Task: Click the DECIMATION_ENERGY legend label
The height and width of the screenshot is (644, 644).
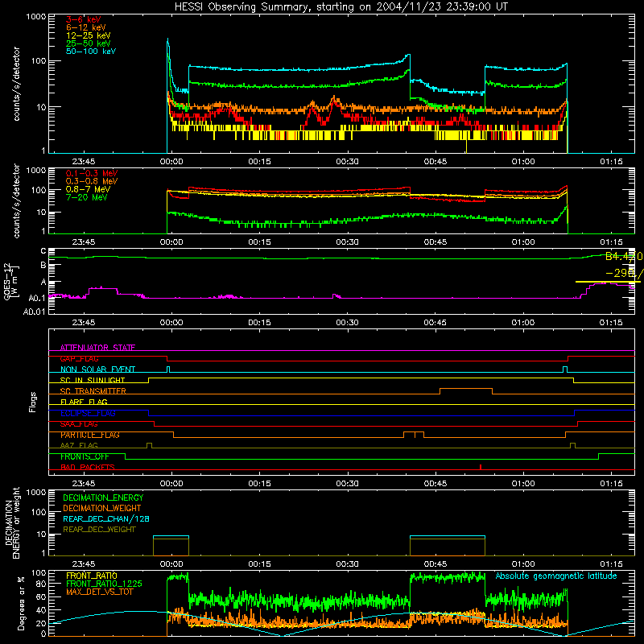Action: [x=103, y=497]
